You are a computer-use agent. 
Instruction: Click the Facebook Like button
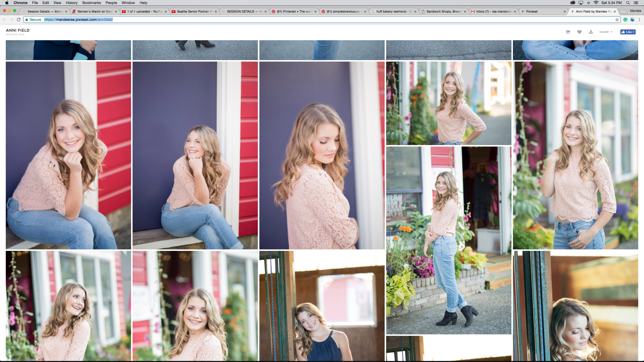point(628,32)
